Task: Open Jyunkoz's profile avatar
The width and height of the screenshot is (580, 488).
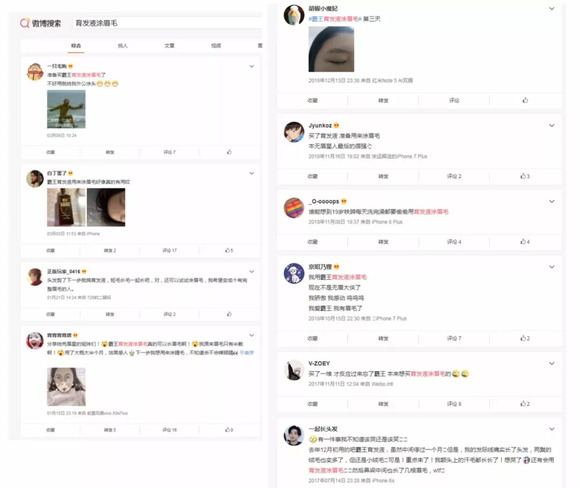Action: click(x=294, y=132)
